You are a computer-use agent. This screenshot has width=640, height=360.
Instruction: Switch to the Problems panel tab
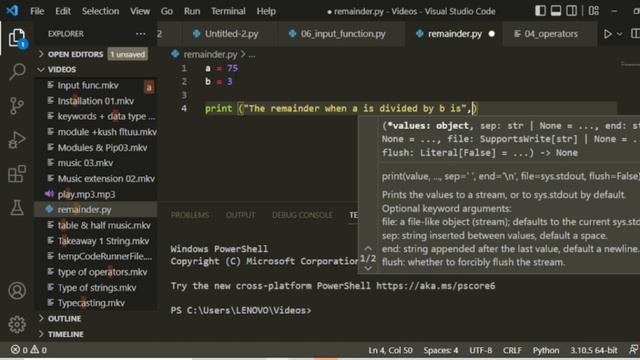[x=190, y=215]
